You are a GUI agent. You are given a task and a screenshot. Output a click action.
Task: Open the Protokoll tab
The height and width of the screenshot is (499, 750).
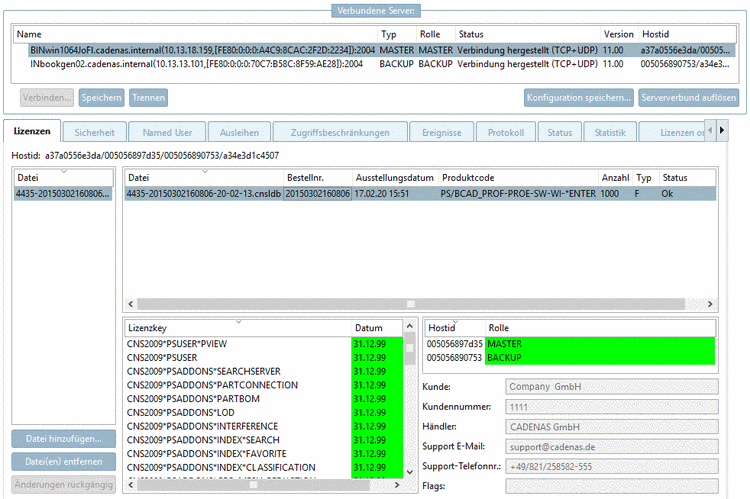click(x=506, y=133)
